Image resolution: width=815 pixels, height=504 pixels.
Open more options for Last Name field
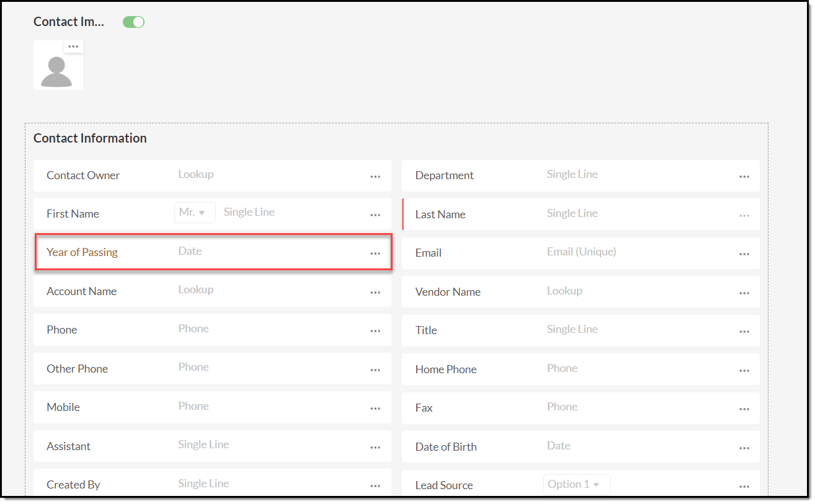pos(744,216)
